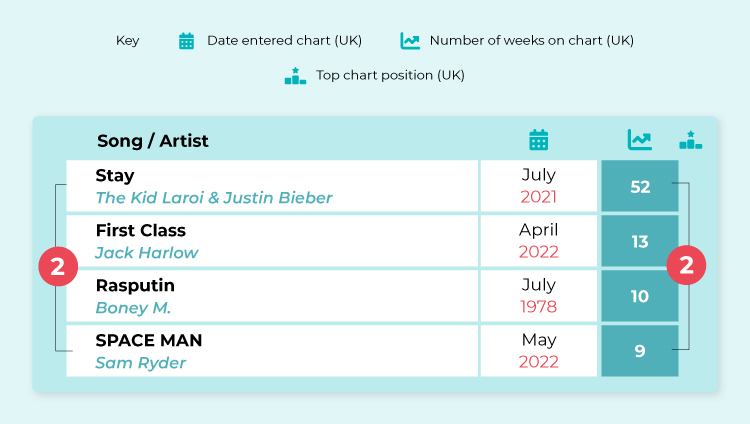
Task: Click the Song / Artist column header
Action: (153, 141)
